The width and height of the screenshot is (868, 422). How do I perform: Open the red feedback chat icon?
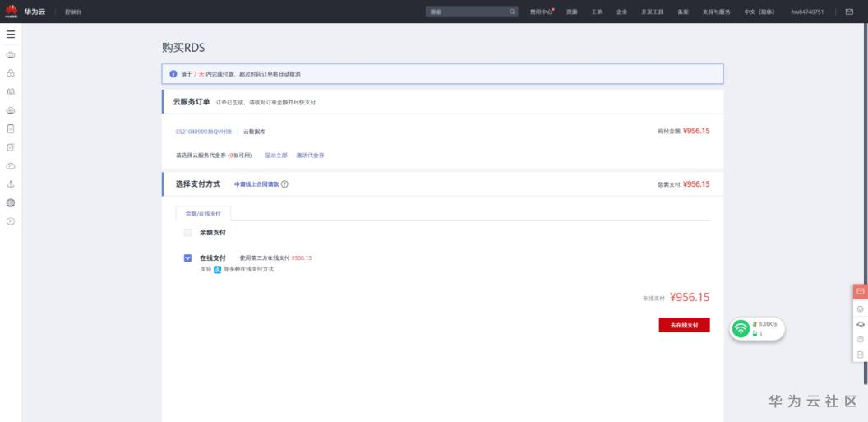coord(861,291)
